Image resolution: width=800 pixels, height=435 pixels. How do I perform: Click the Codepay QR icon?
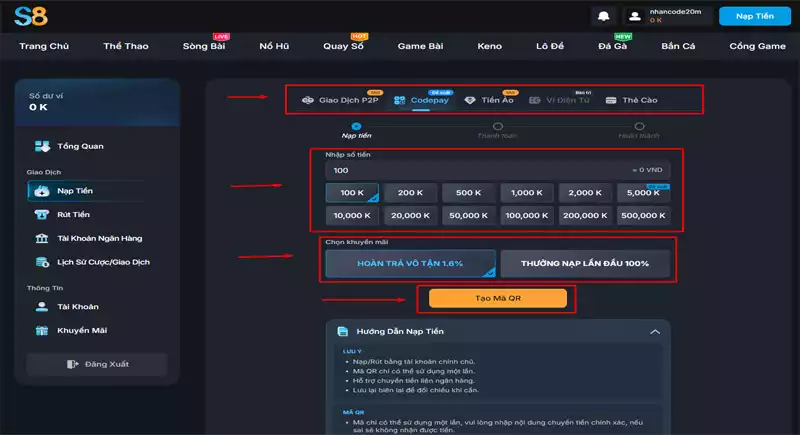pyautogui.click(x=399, y=100)
